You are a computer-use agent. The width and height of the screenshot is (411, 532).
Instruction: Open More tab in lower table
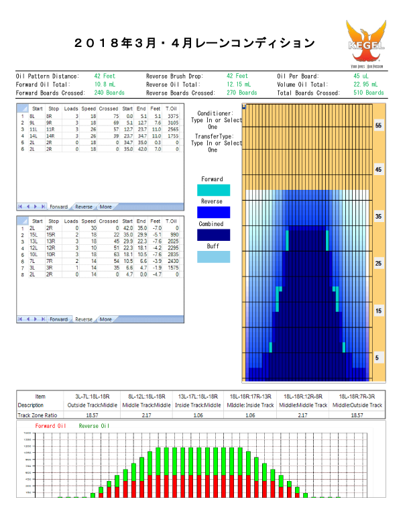click(x=106, y=319)
